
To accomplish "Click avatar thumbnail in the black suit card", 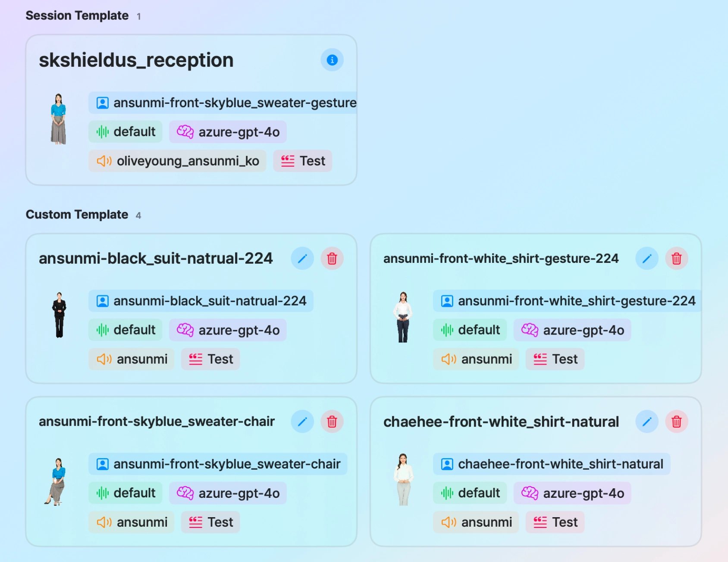I will point(59,315).
